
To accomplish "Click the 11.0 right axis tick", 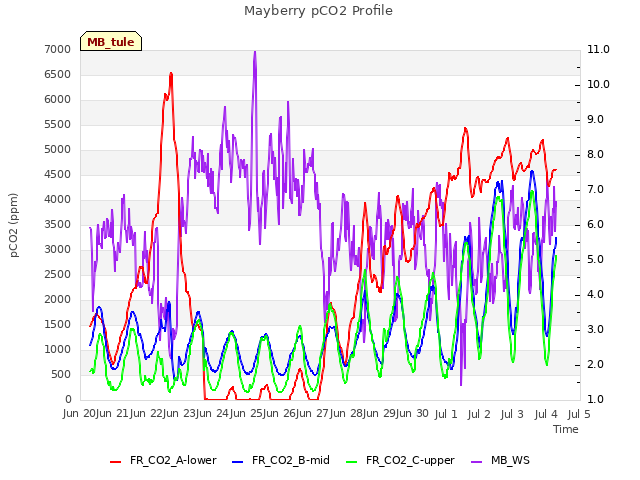I will (x=598, y=50).
